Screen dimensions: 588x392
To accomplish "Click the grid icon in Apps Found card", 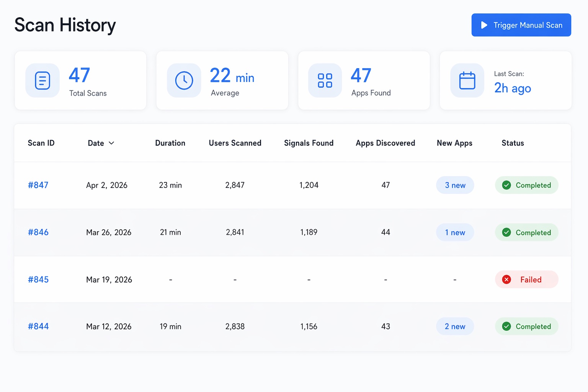I will [x=325, y=80].
